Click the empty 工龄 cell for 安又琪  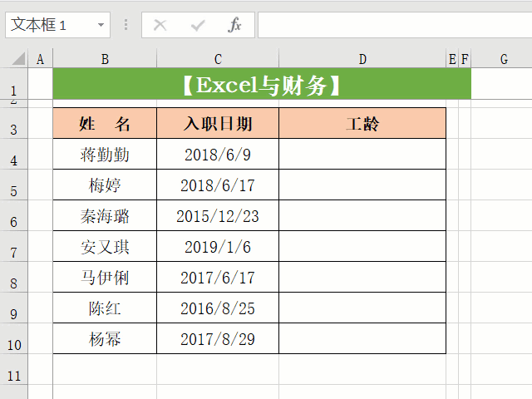[x=362, y=246]
